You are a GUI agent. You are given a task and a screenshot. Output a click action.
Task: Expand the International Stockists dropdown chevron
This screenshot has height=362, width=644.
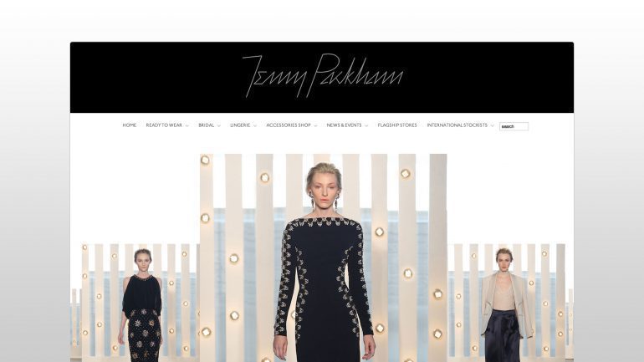click(x=493, y=125)
